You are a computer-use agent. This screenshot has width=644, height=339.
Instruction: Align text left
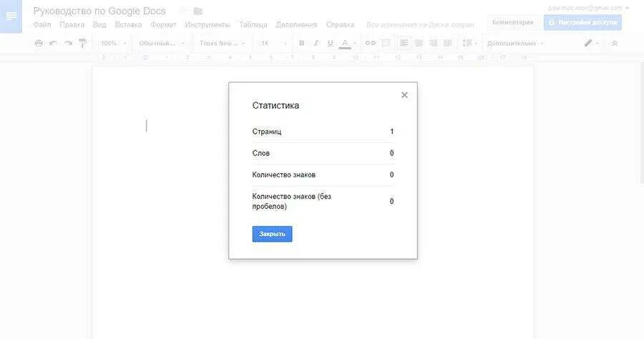click(404, 43)
